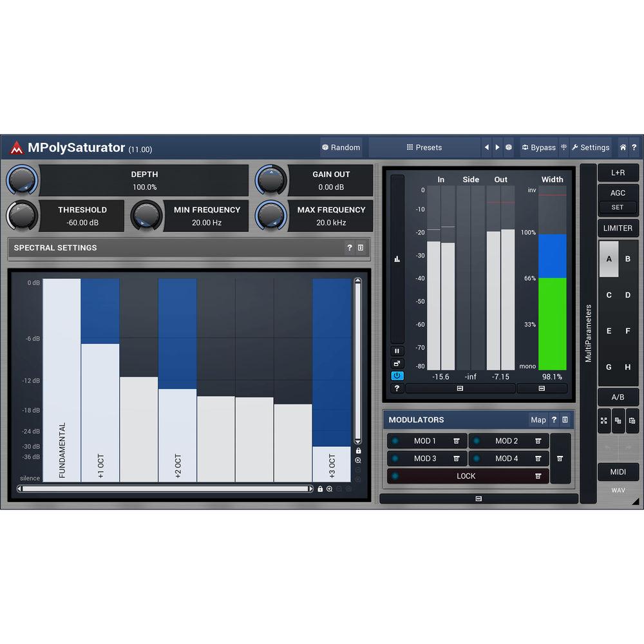This screenshot has width=644, height=644.
Task: Click the +1 OCT harmonic bar
Action: 100,412
